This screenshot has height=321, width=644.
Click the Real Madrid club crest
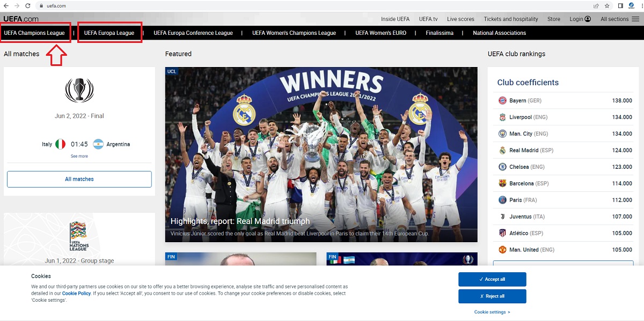point(502,151)
